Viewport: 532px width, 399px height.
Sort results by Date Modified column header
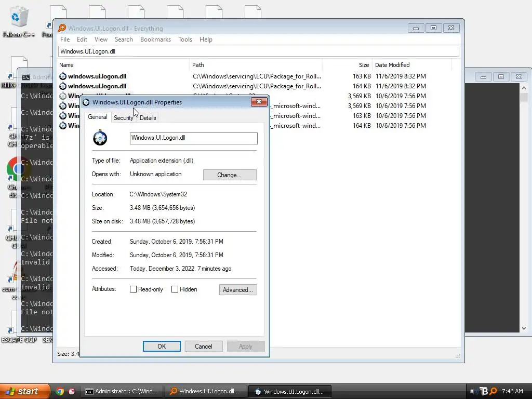(412, 65)
